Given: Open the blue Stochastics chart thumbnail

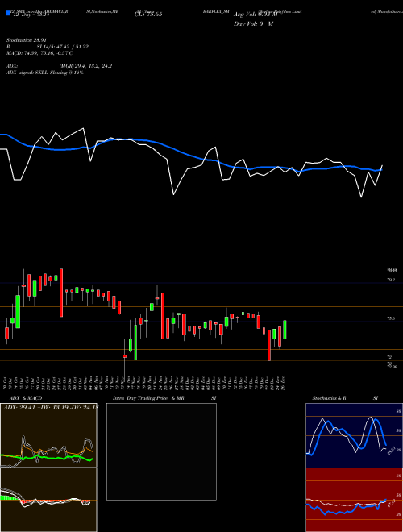Looking at the screenshot, I should point(354,435).
